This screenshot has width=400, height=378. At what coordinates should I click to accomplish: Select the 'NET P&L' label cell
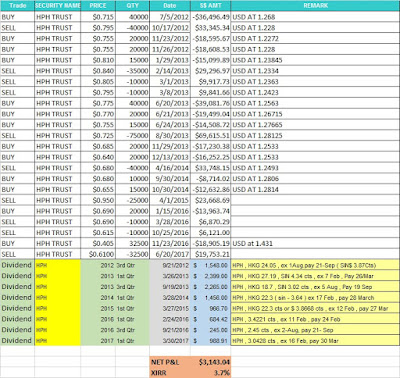pyautogui.click(x=170, y=362)
